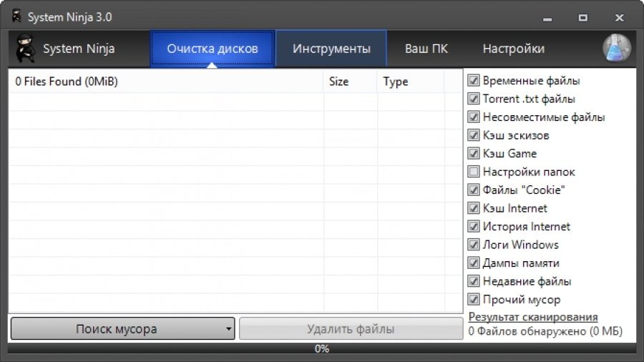The height and width of the screenshot is (362, 644).
Task: Toggle the Файлы "Cookie" checkbox
Action: coord(473,190)
